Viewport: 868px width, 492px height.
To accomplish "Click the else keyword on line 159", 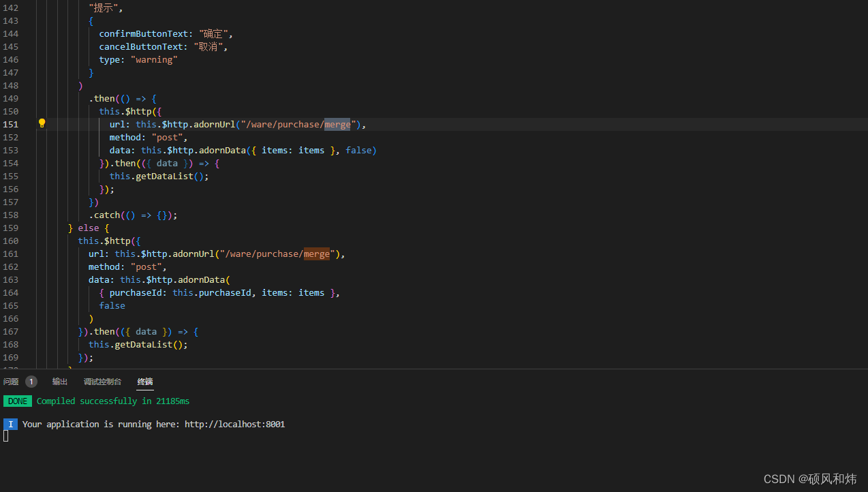I will click(x=89, y=228).
